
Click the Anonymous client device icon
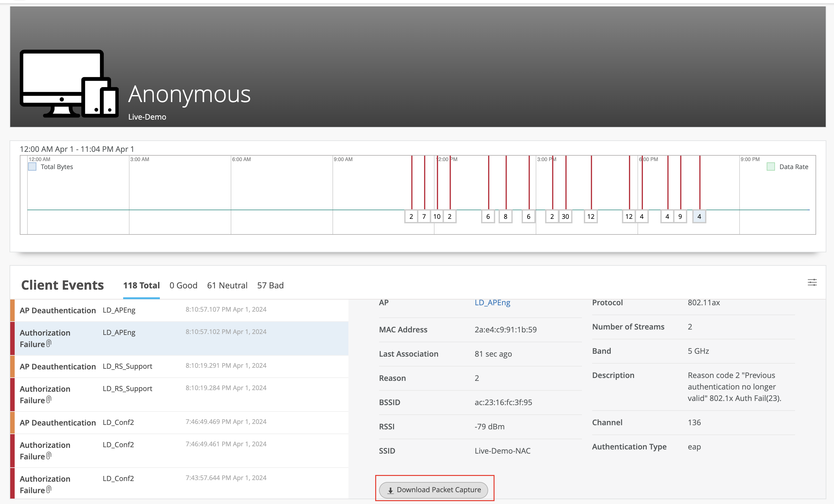pos(69,84)
